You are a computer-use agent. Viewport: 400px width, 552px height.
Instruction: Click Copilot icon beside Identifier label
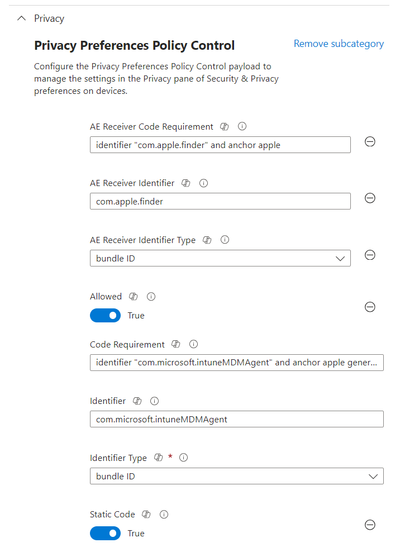pyautogui.click(x=137, y=401)
